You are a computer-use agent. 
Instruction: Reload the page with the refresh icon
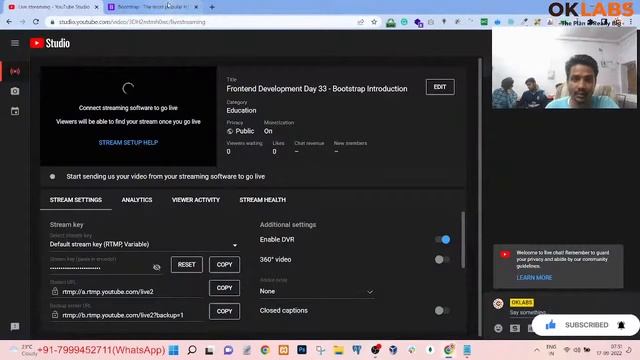point(36,22)
